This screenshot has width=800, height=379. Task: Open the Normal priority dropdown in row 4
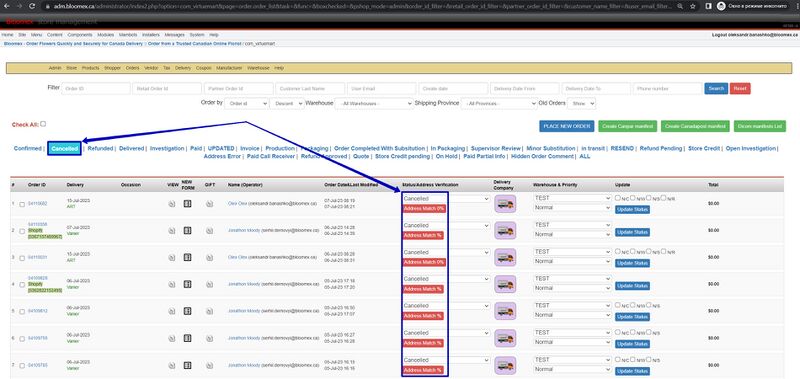[572, 288]
